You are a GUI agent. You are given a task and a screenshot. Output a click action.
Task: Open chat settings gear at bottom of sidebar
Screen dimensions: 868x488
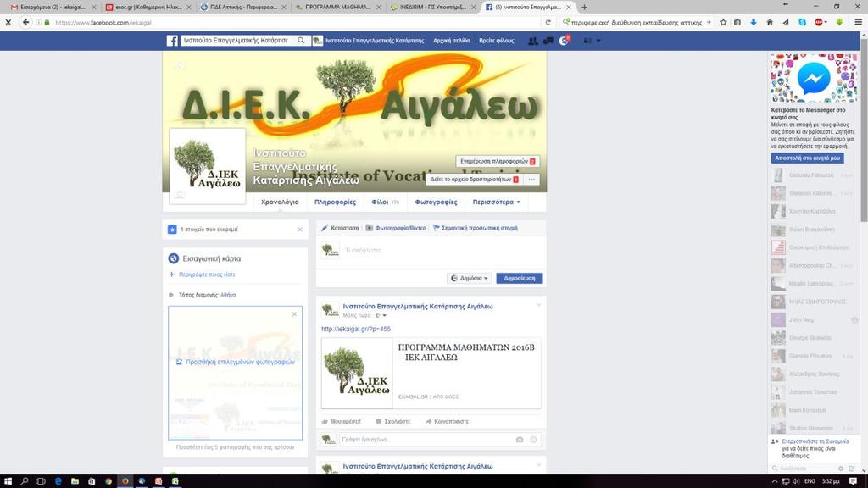point(841,469)
